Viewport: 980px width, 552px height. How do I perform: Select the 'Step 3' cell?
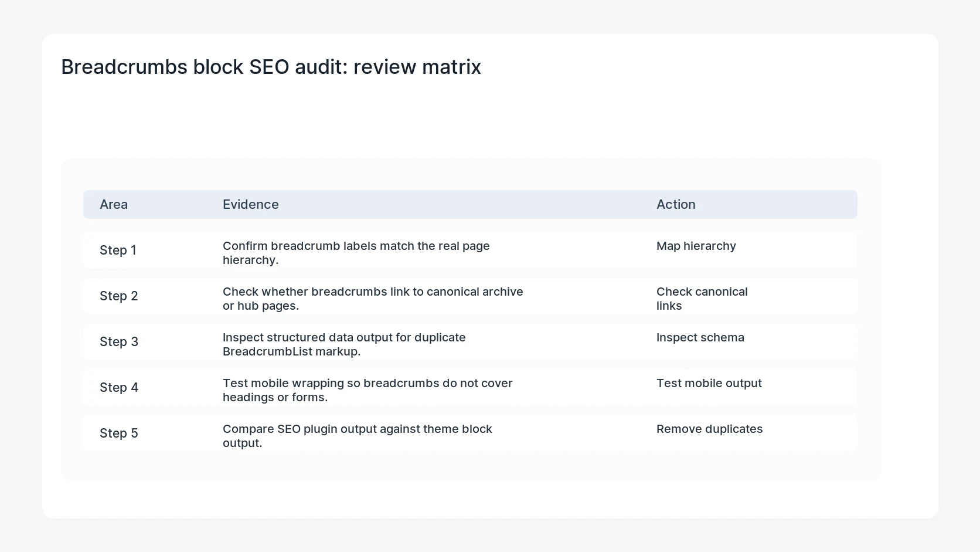[x=119, y=341]
